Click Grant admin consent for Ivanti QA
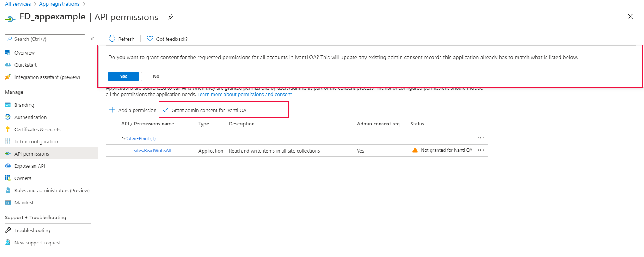 [209, 110]
